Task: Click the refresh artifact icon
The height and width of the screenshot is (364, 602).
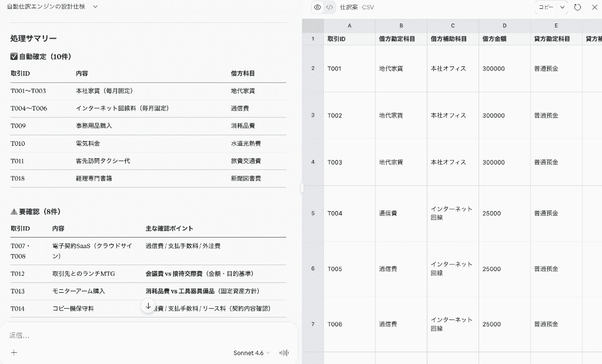Action: tap(577, 7)
